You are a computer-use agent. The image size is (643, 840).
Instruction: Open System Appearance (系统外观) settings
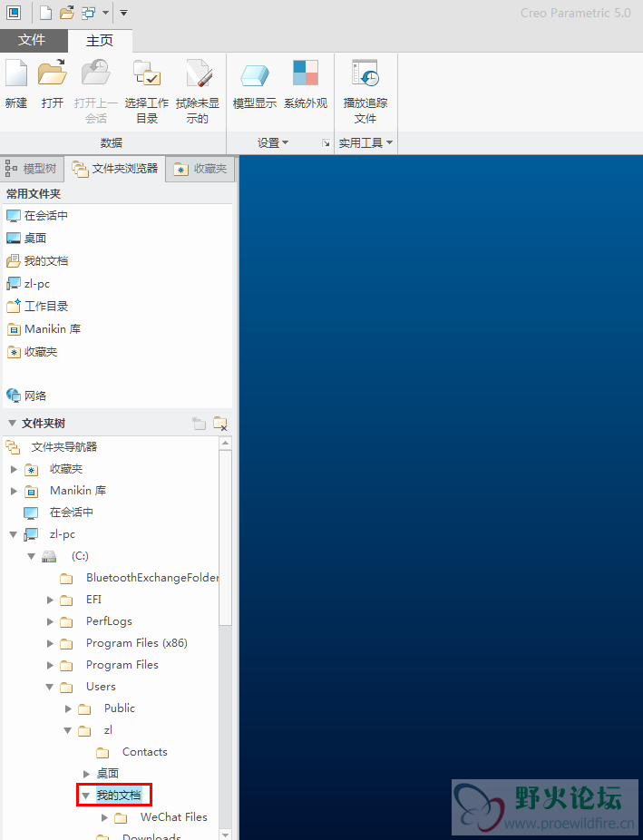click(x=305, y=73)
